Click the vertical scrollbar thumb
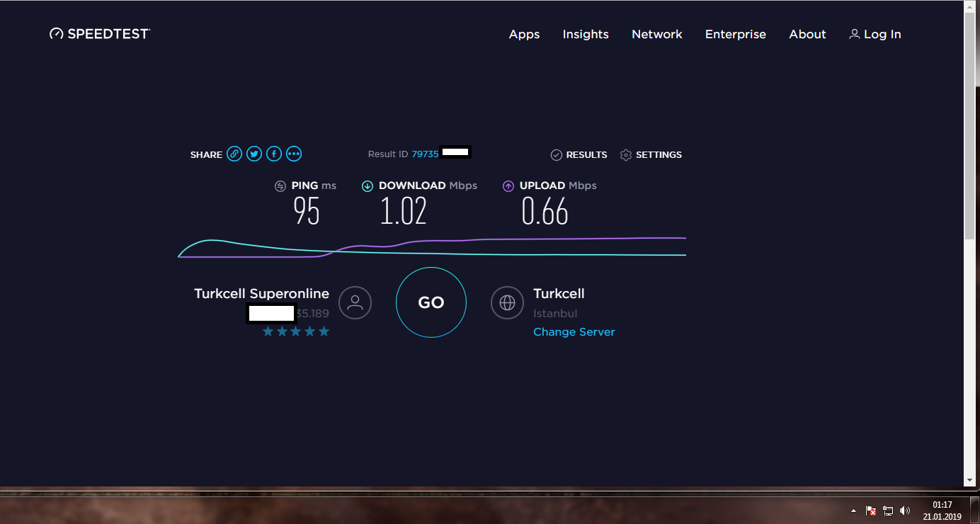 point(970,126)
